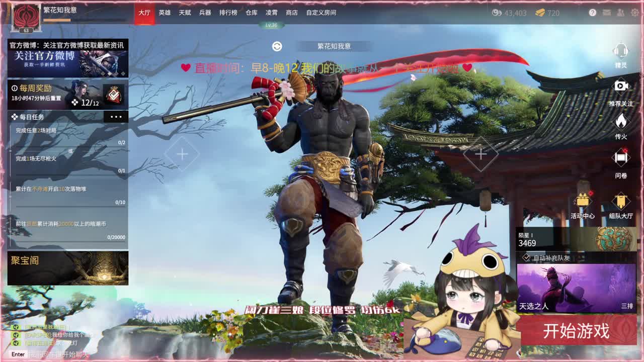
Task: Click the 繁花知我意 label above character
Action: click(334, 46)
